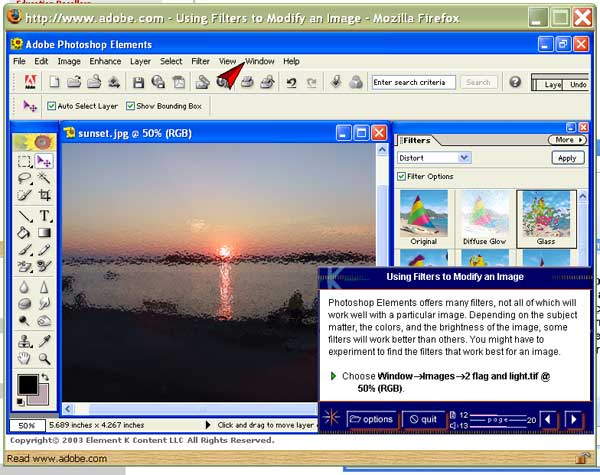Swap foreground and background colors

[x=45, y=377]
